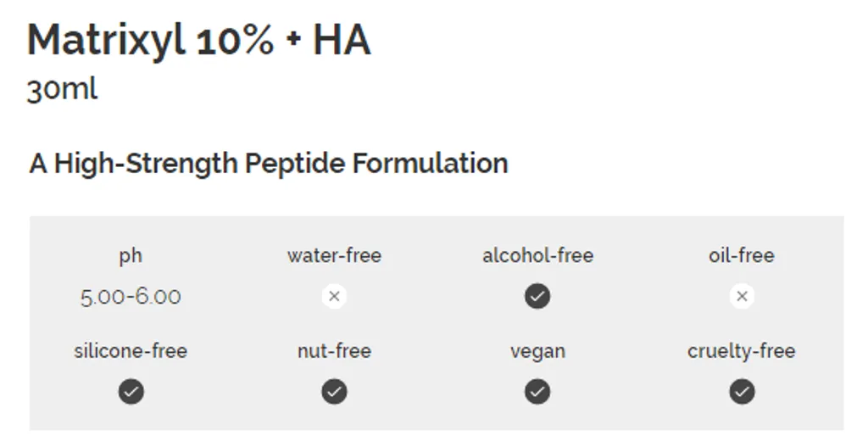Click the vegan checkmark icon
This screenshot has width=868, height=447.
pos(537,392)
